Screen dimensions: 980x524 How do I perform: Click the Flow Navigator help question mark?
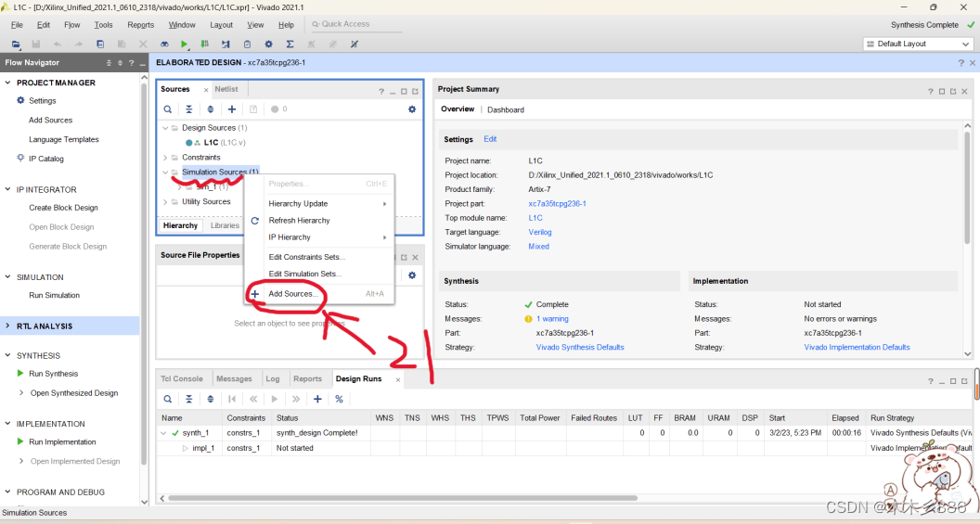[131, 62]
